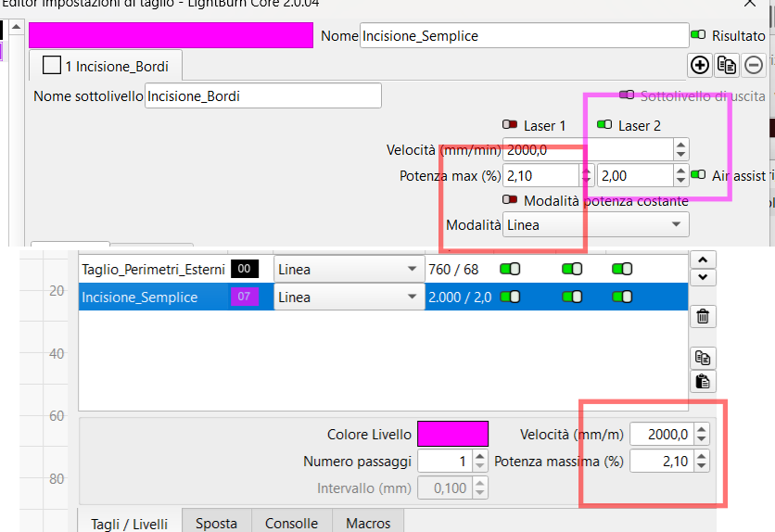Click the copy layer settings icon
This screenshot has width=775, height=532.
[x=702, y=358]
